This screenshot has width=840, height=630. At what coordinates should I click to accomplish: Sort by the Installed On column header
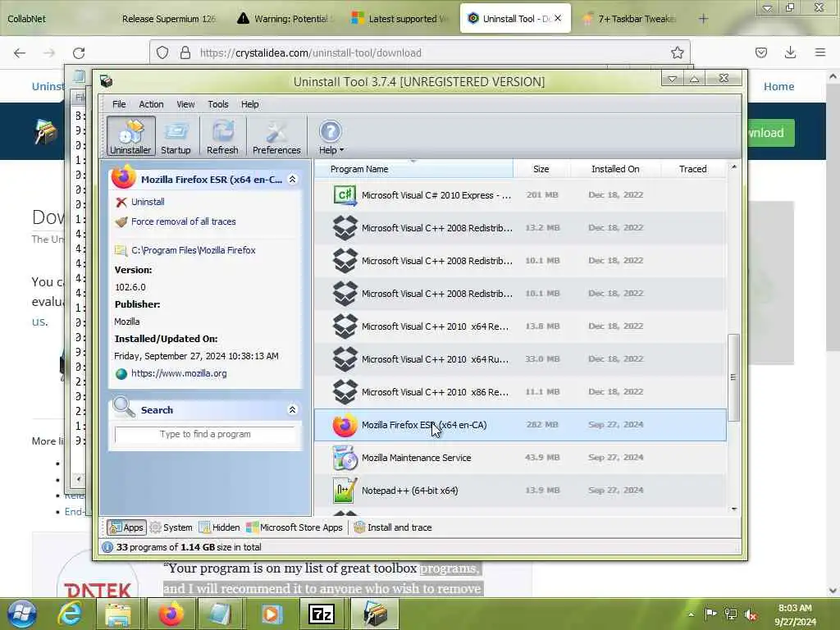tap(615, 169)
